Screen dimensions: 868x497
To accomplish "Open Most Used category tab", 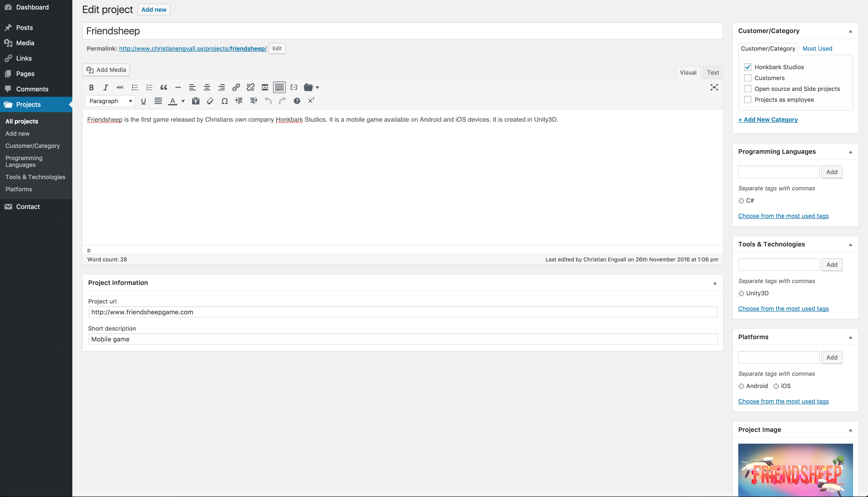I will pyautogui.click(x=817, y=48).
